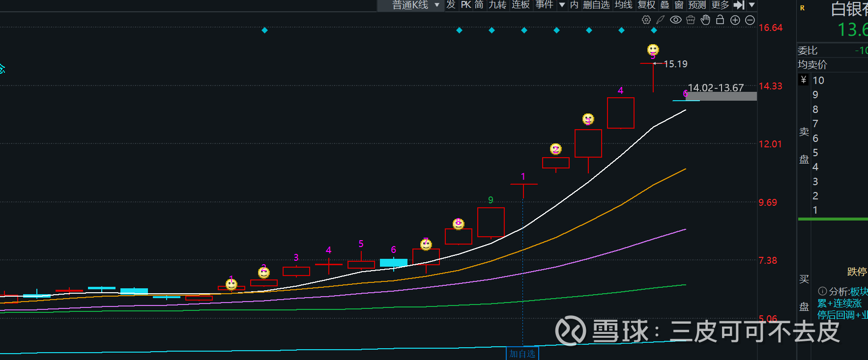
Task: Zoom out with minus circle icon
Action: (750, 20)
